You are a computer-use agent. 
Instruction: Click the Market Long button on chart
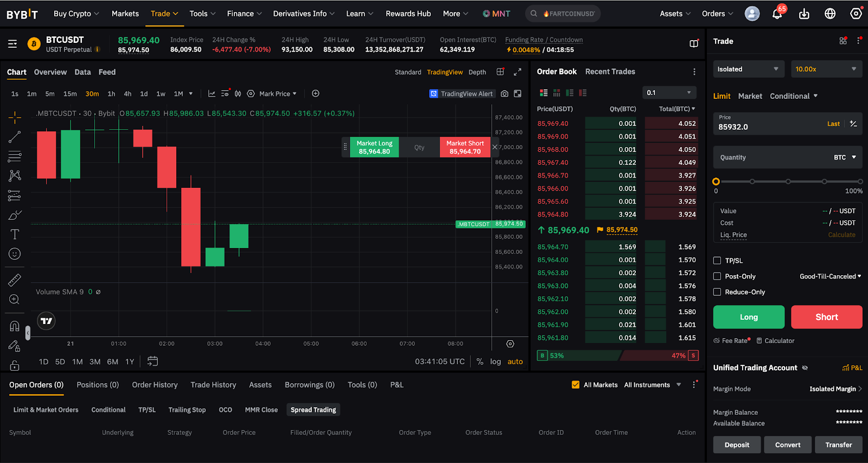(x=374, y=147)
